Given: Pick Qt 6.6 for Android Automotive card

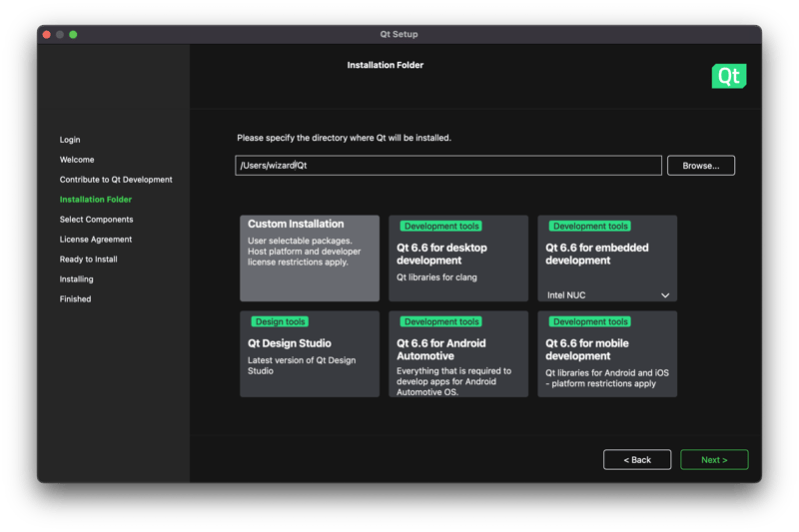Looking at the screenshot, I should (x=458, y=353).
